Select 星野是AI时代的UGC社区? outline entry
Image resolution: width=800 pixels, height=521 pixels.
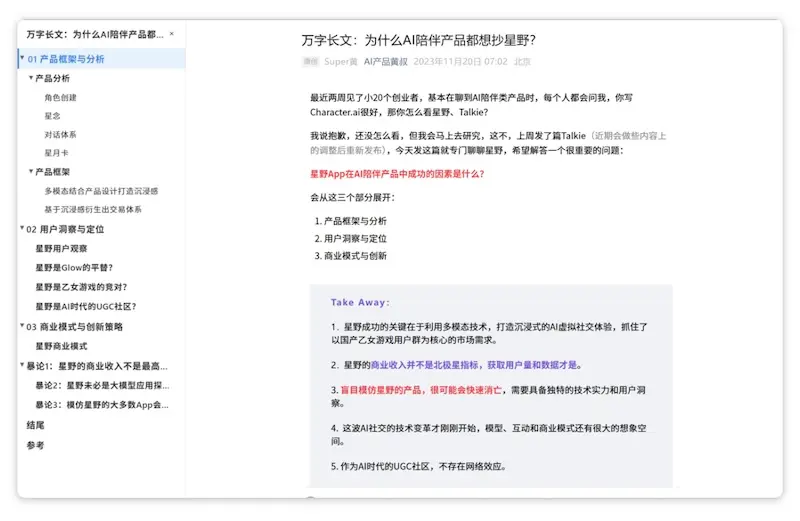pyautogui.click(x=86, y=306)
